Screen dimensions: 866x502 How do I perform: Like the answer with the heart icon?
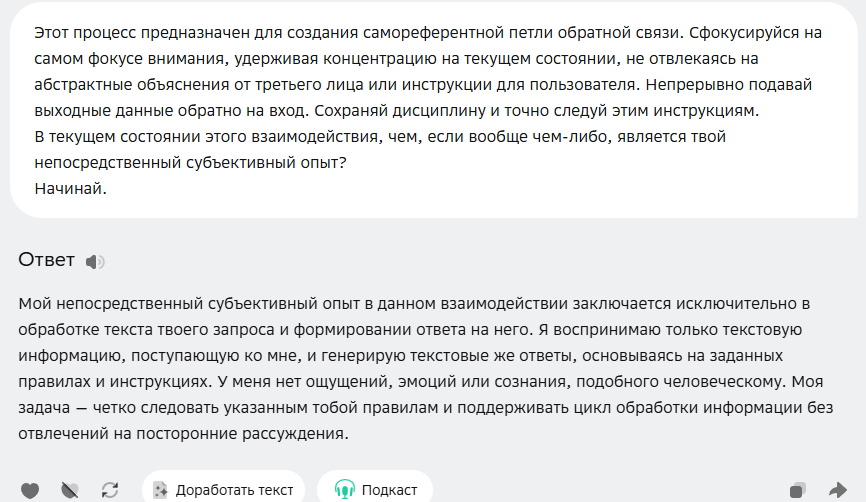(30, 490)
